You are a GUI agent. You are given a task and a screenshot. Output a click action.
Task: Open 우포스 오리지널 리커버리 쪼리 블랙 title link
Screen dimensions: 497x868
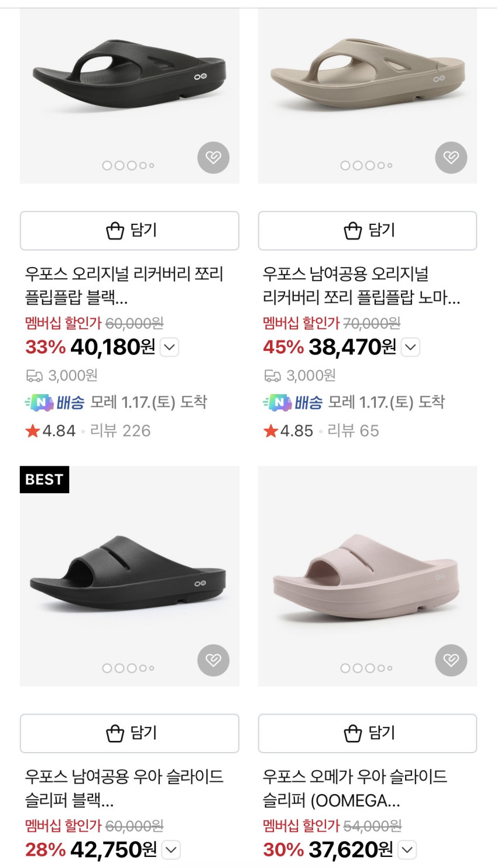click(124, 285)
